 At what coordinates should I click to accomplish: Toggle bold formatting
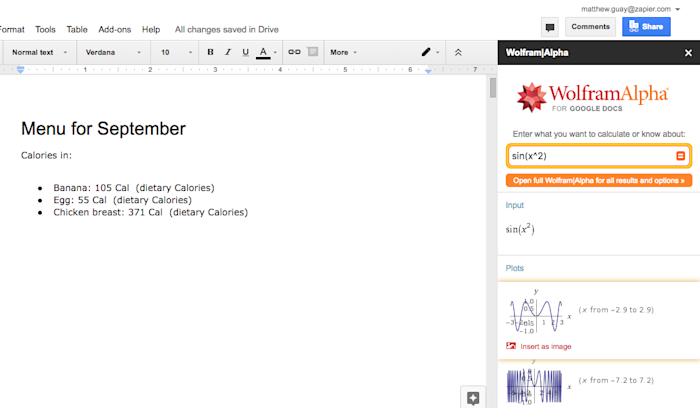click(210, 52)
